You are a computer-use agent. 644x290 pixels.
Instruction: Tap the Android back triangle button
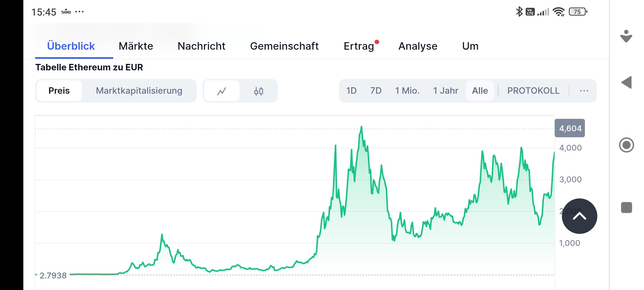pos(627,82)
